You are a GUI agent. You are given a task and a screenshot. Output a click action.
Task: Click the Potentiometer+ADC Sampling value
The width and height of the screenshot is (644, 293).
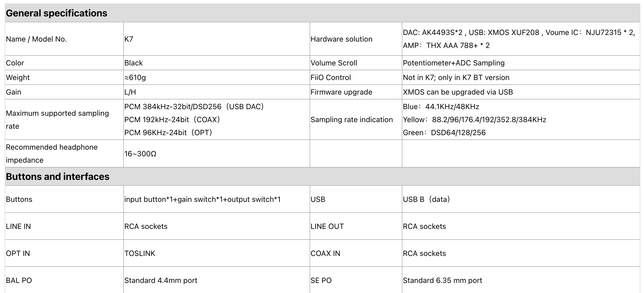click(x=454, y=63)
